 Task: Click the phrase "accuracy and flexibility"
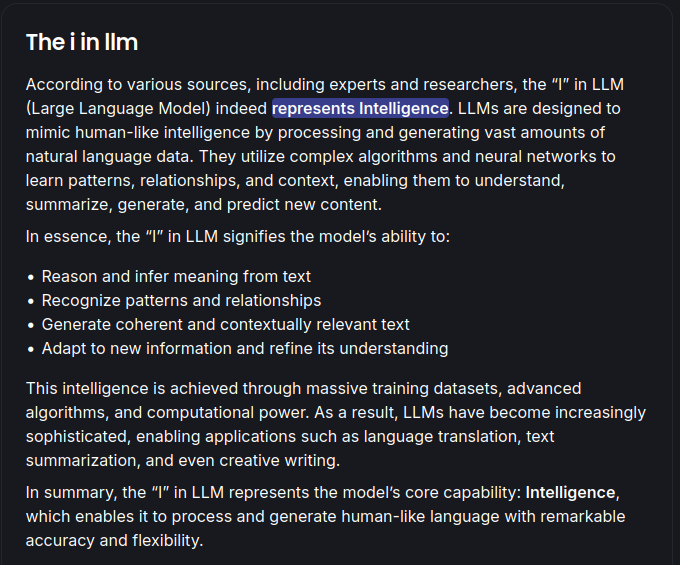click(x=114, y=540)
